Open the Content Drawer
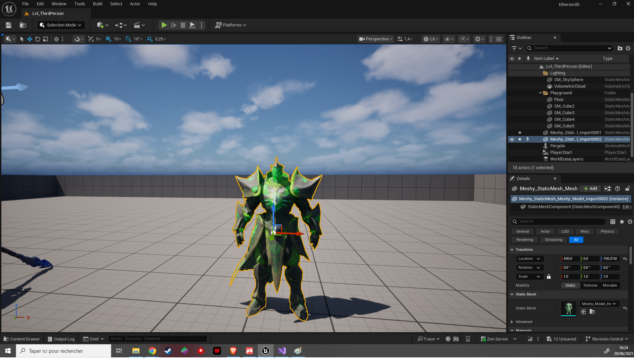The width and height of the screenshot is (634, 364). pyautogui.click(x=22, y=339)
